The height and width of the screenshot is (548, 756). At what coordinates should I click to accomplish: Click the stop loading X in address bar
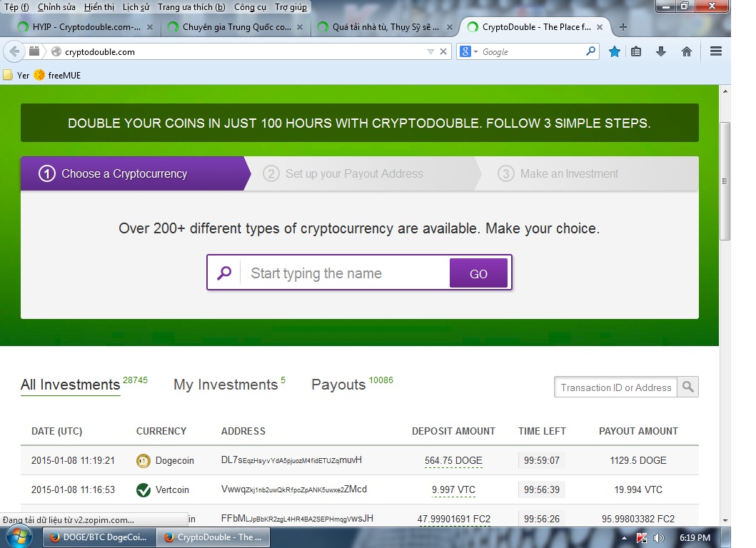(443, 51)
